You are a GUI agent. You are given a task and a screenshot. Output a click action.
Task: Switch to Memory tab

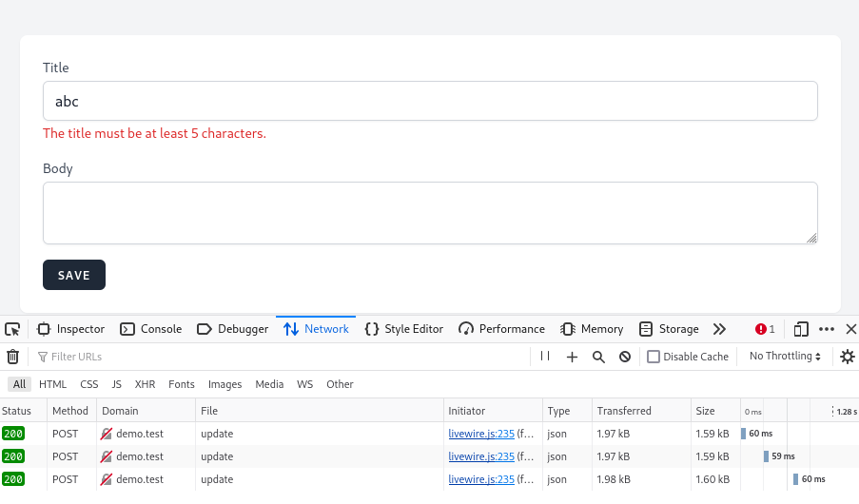pos(592,329)
